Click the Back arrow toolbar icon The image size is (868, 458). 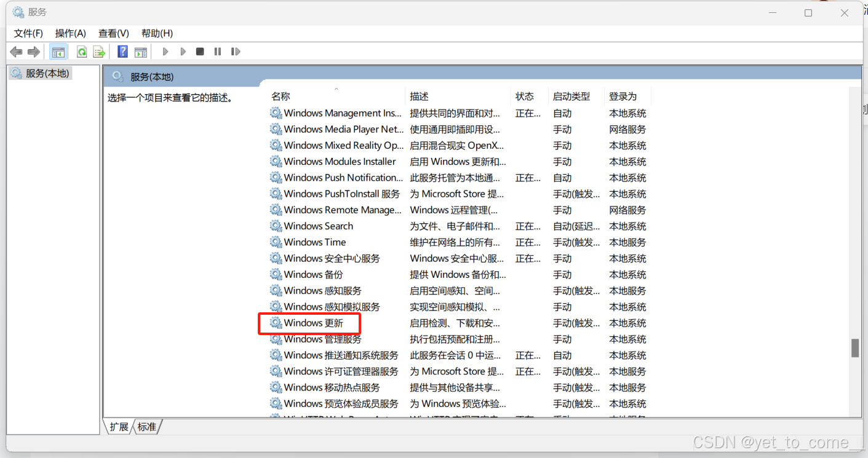click(x=16, y=52)
